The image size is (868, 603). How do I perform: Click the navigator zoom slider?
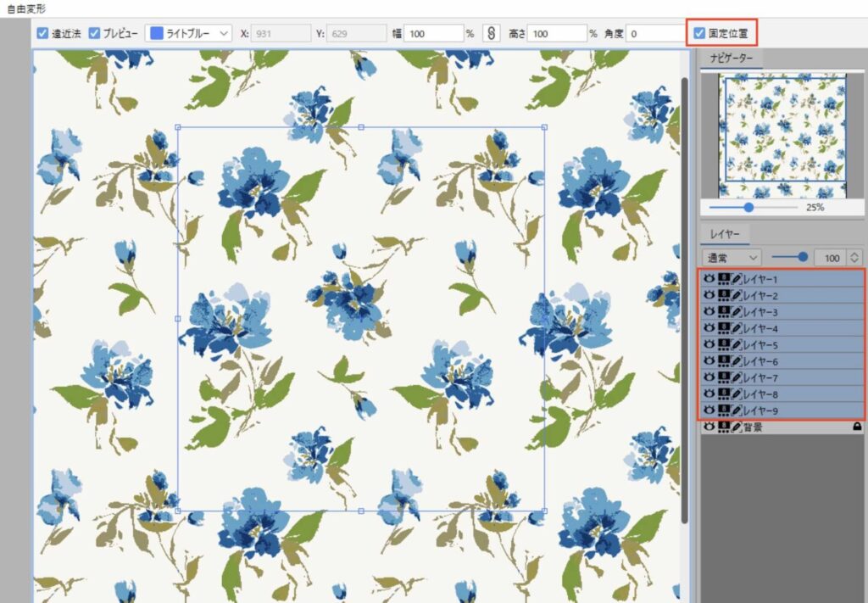click(x=753, y=208)
